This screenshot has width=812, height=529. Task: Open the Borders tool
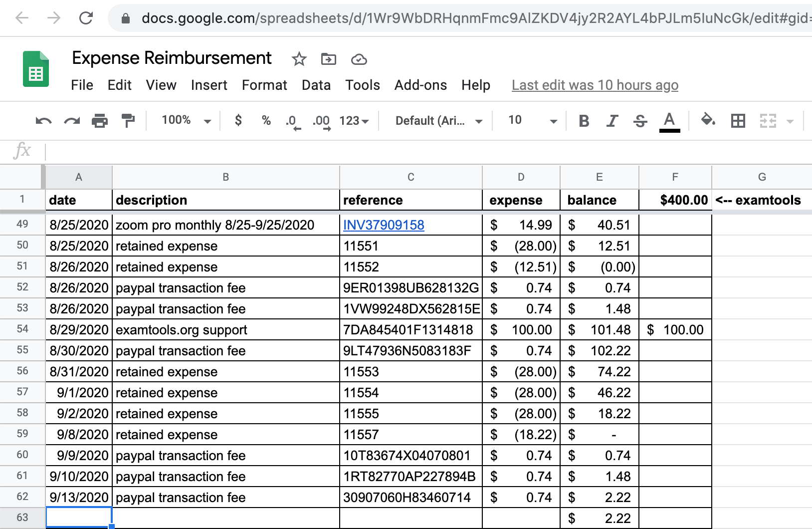click(738, 120)
